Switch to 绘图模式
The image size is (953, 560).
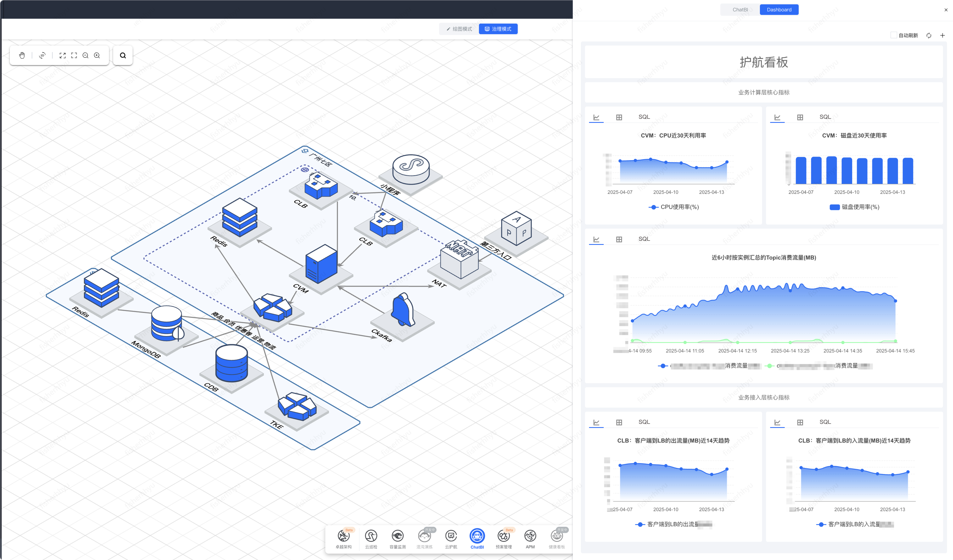(459, 29)
